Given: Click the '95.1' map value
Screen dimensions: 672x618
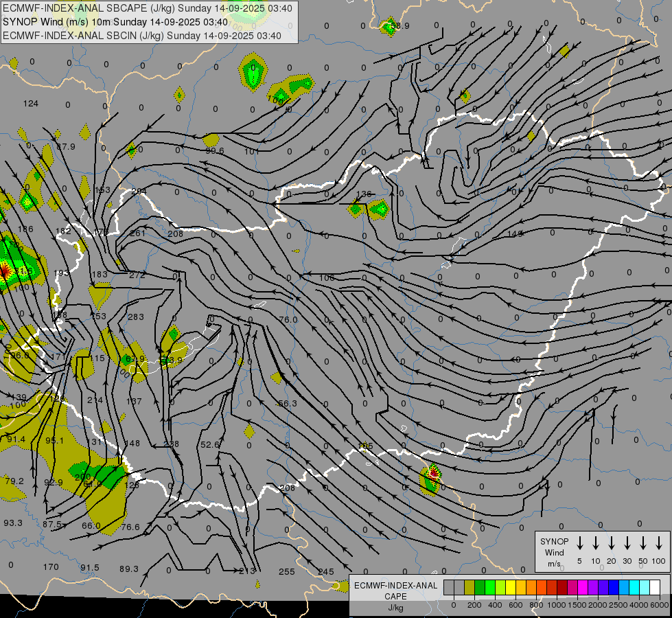Looking at the screenshot, I should tap(54, 440).
